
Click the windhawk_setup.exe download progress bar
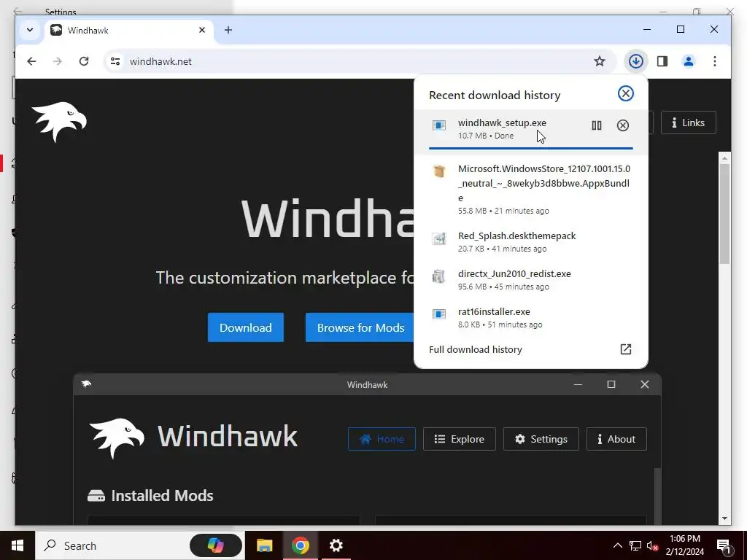[531, 148]
